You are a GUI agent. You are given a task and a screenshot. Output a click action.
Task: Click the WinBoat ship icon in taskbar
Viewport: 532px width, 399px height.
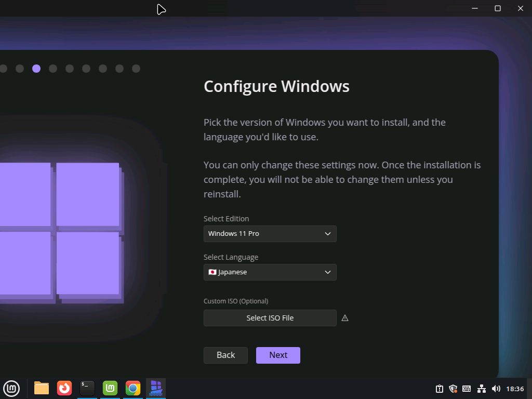click(x=156, y=388)
